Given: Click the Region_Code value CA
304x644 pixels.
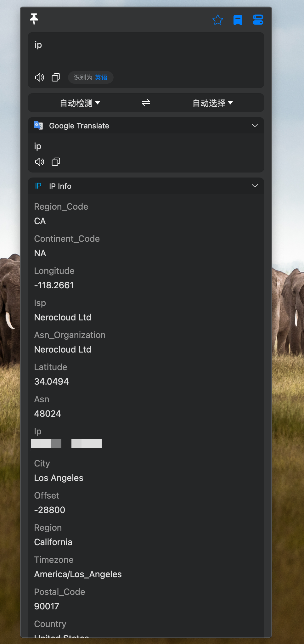Looking at the screenshot, I should click(40, 221).
